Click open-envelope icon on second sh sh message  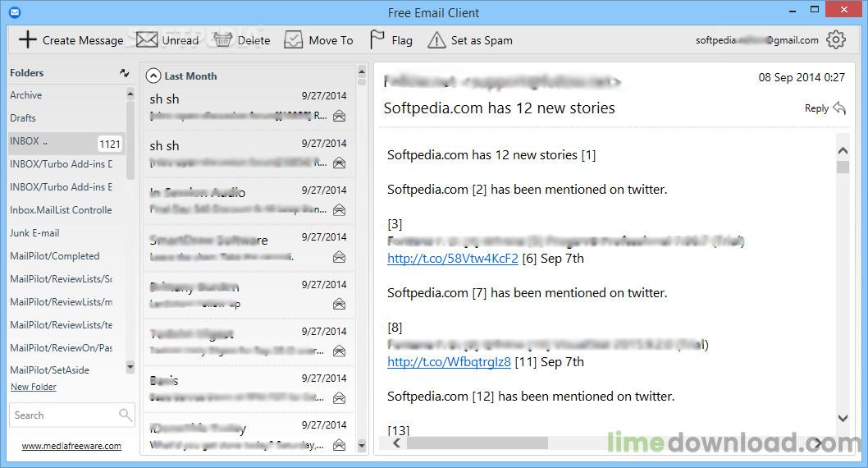coord(340,163)
